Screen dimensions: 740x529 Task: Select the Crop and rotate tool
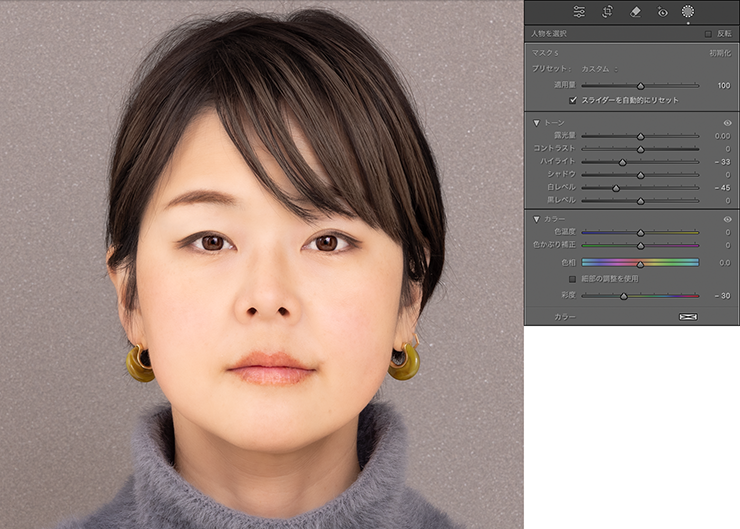607,12
